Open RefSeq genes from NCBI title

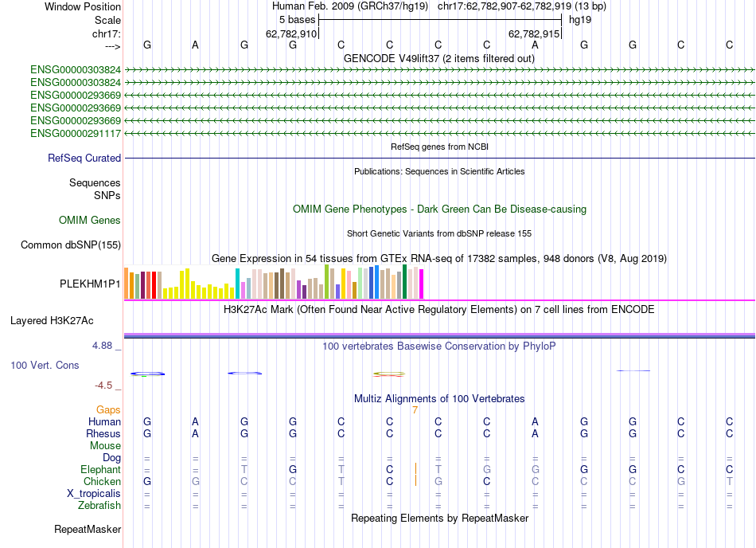pos(439,147)
